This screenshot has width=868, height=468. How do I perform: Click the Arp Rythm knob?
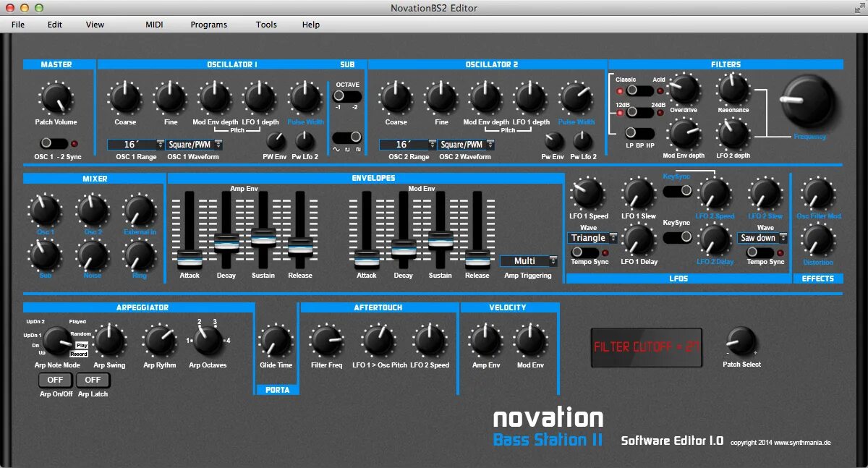[x=160, y=341]
